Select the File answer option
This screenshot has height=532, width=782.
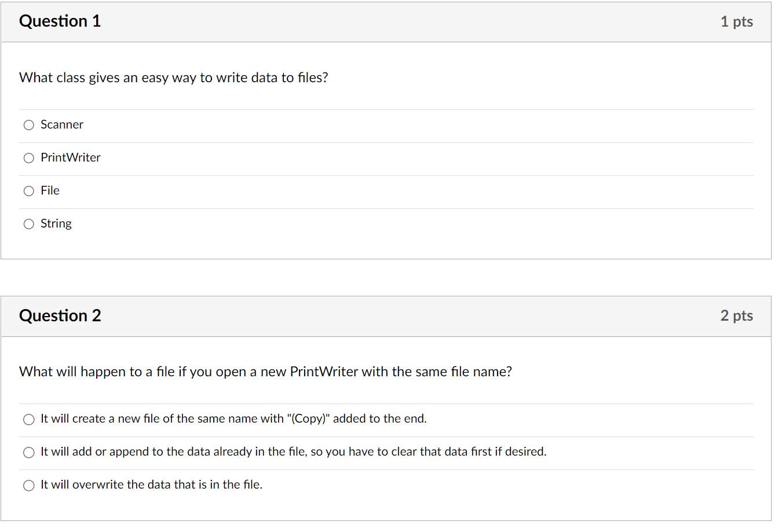pyautogui.click(x=29, y=190)
